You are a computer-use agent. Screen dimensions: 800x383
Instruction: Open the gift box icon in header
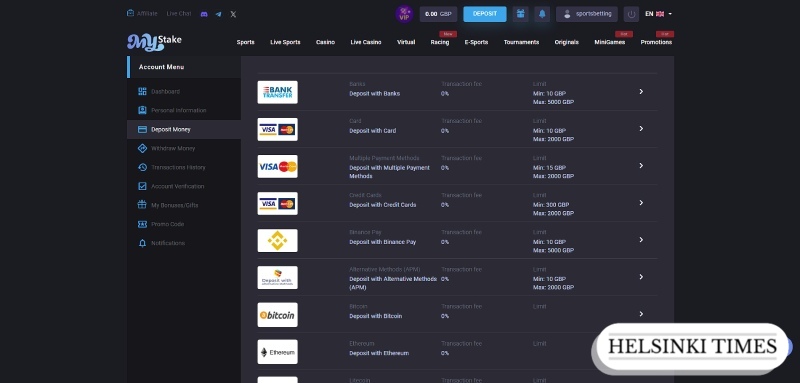[520, 14]
